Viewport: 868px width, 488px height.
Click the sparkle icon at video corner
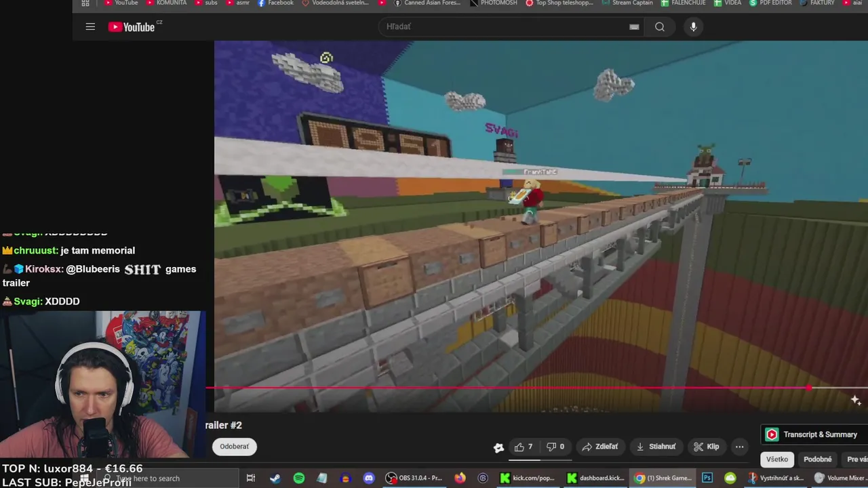click(x=856, y=400)
